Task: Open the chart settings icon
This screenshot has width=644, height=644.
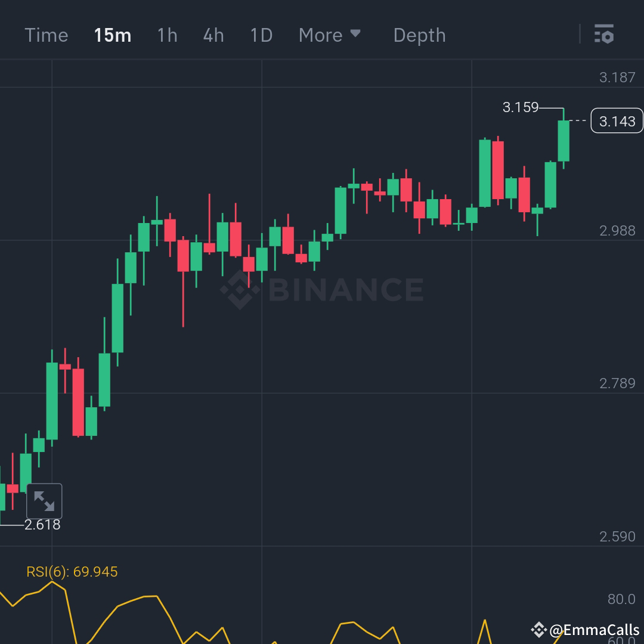Action: 605,35
